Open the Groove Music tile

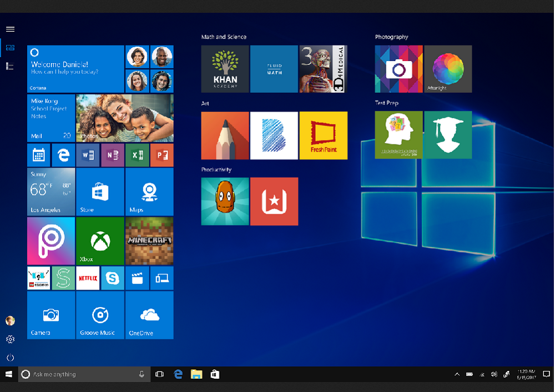pos(100,315)
